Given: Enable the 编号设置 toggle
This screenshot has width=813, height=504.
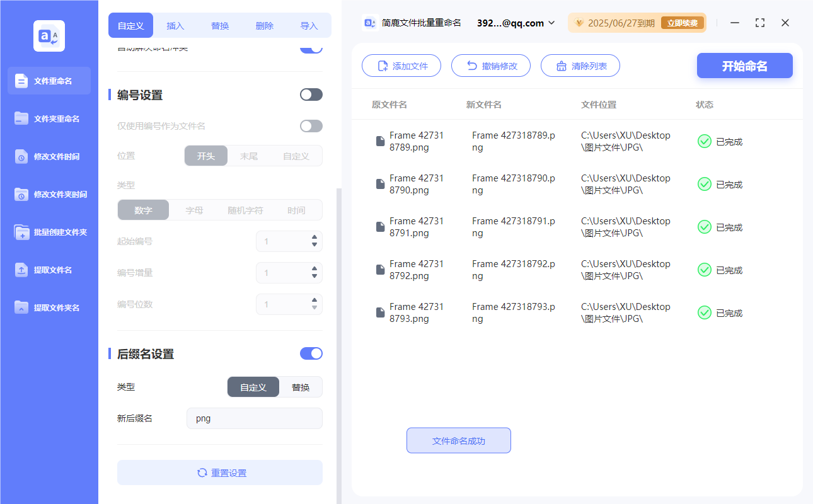Looking at the screenshot, I should pos(311,94).
